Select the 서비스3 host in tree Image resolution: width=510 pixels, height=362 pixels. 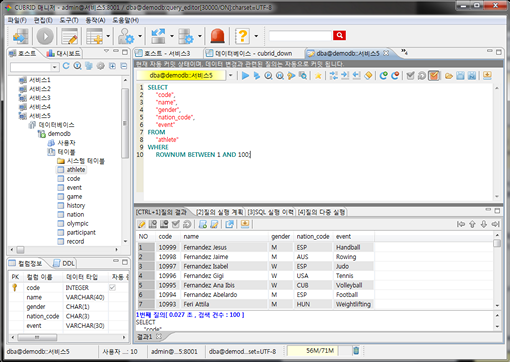35,98
